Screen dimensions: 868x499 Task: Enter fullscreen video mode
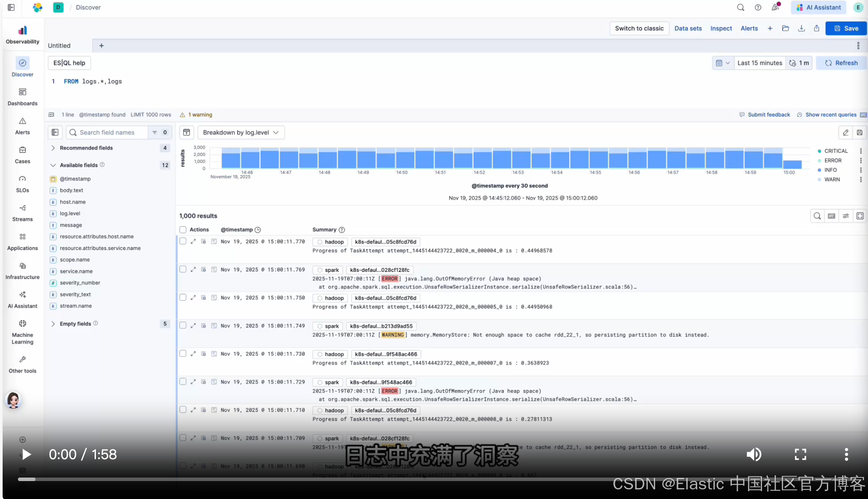point(800,454)
